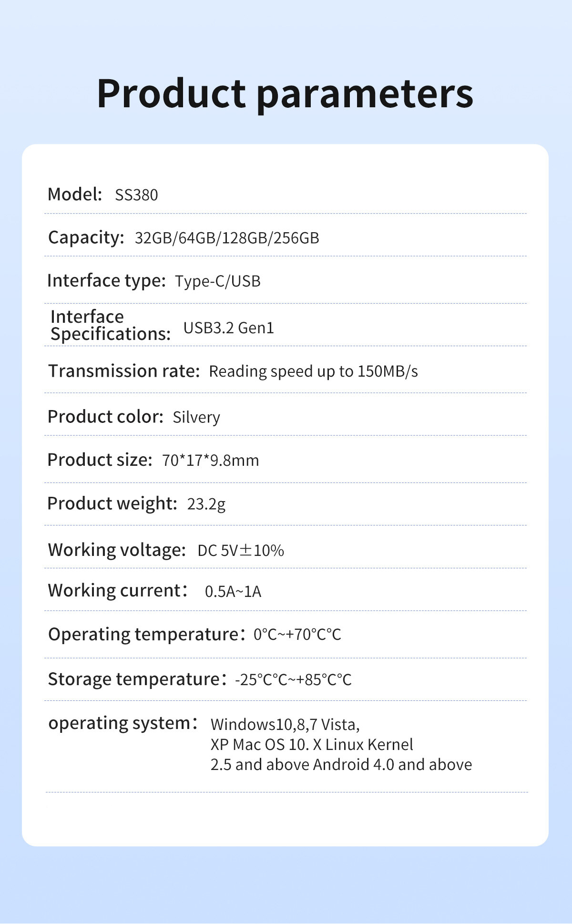Click the Capacity label
Screen dimensions: 572x924
tap(86, 237)
